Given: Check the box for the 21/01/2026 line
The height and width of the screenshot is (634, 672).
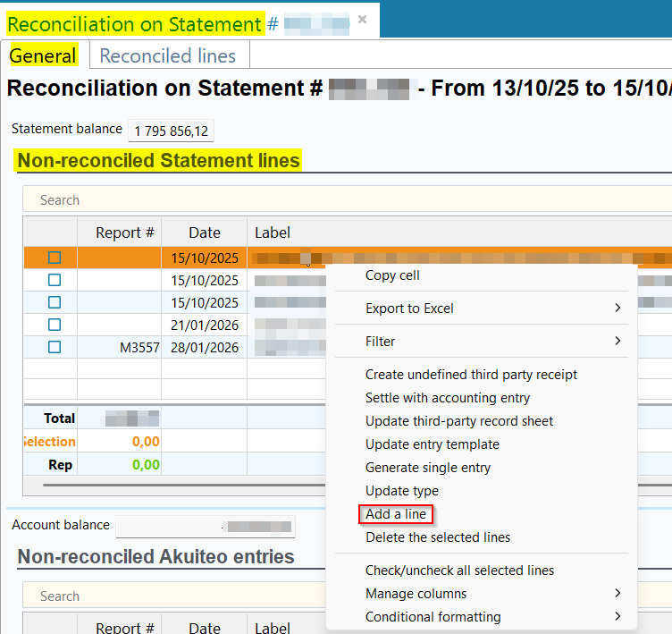Looking at the screenshot, I should (55, 325).
